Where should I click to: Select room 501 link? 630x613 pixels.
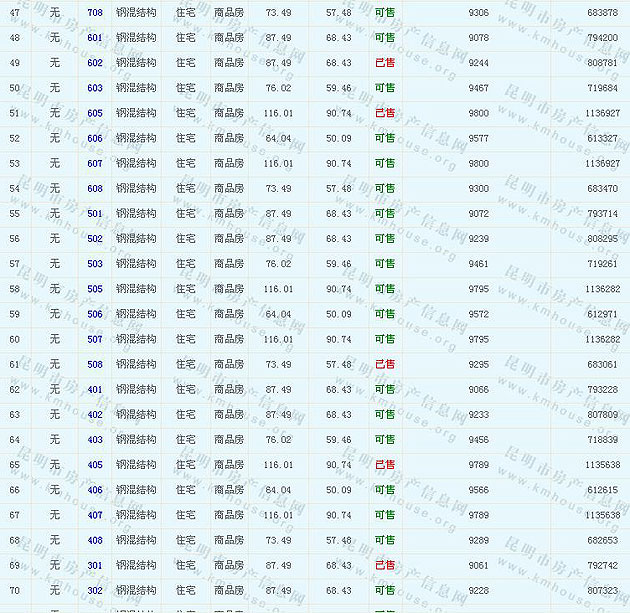pos(95,214)
